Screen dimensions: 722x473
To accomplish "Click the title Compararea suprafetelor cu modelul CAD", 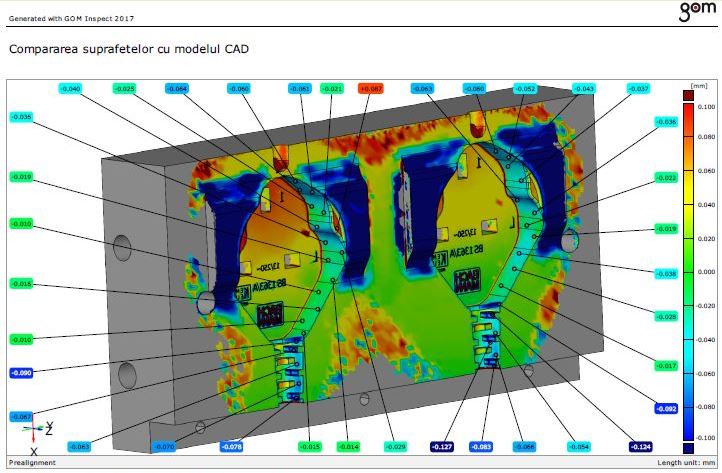I will (128, 48).
